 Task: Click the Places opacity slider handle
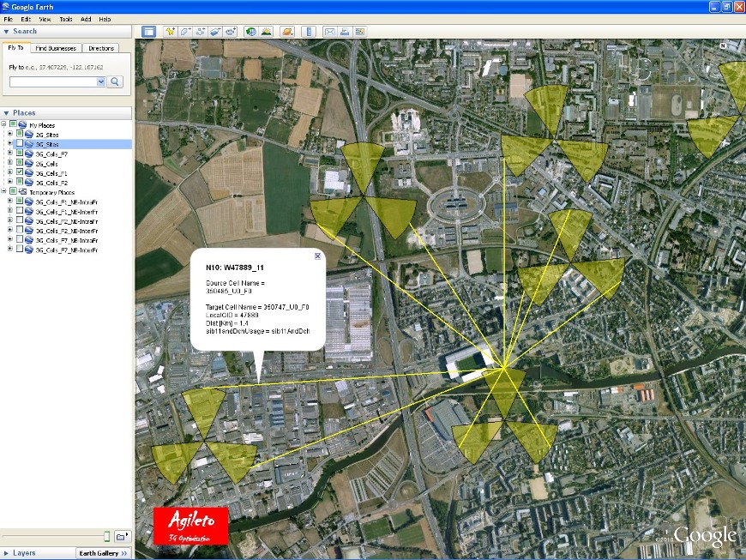coord(107,536)
